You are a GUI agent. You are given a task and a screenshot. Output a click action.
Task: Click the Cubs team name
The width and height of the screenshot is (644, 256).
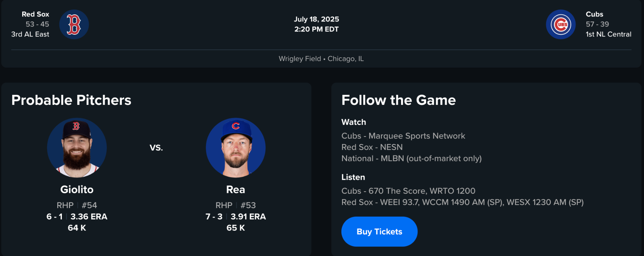pyautogui.click(x=594, y=14)
